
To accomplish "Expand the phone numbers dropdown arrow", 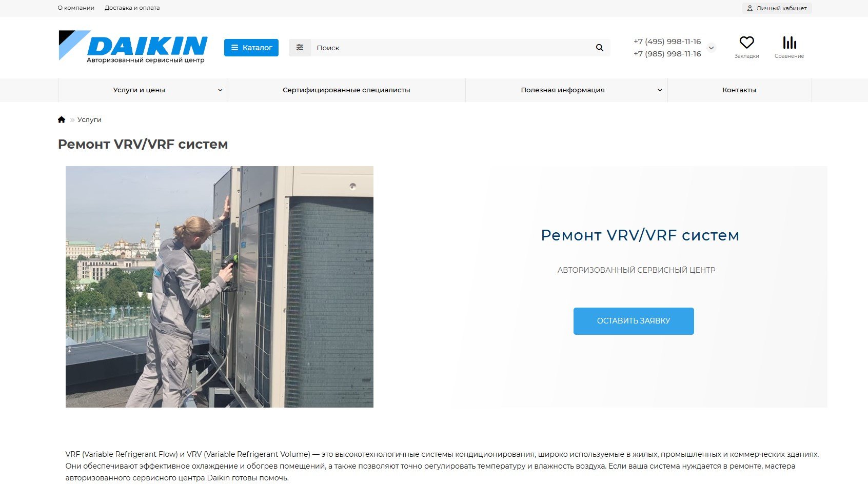I will click(x=711, y=48).
